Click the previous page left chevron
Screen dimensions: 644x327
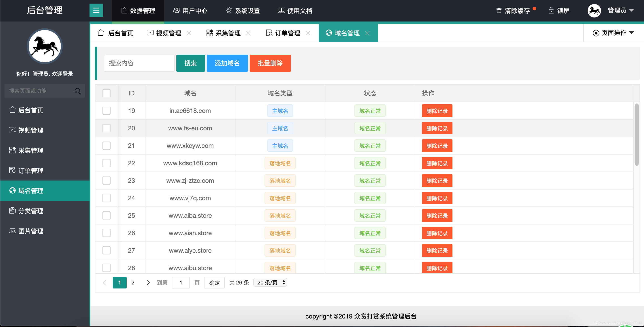pos(104,282)
